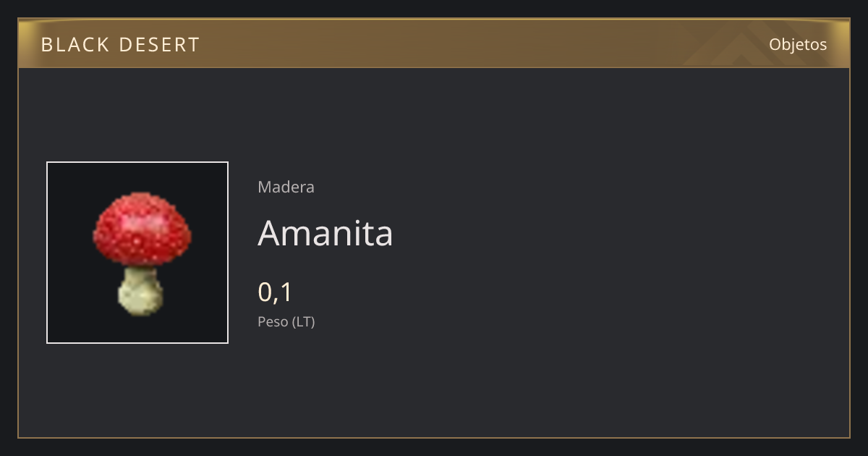Click the white-bordered item thumbnail frame

137,253
